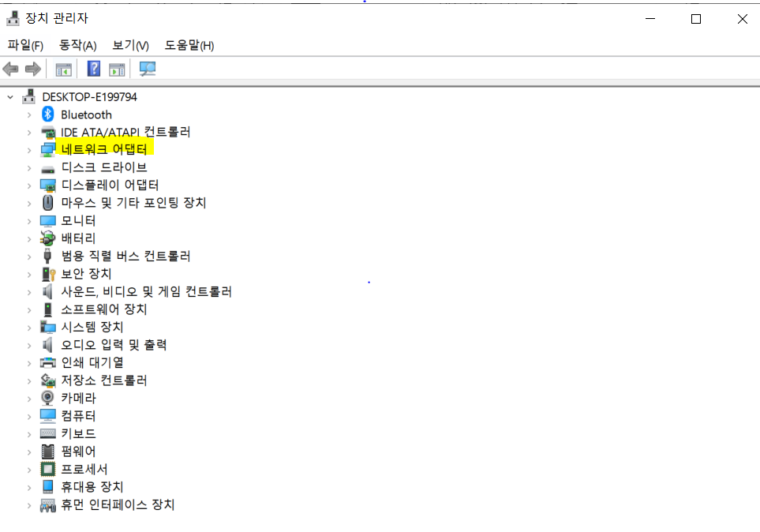Click the 모니터 icon

pos(47,221)
